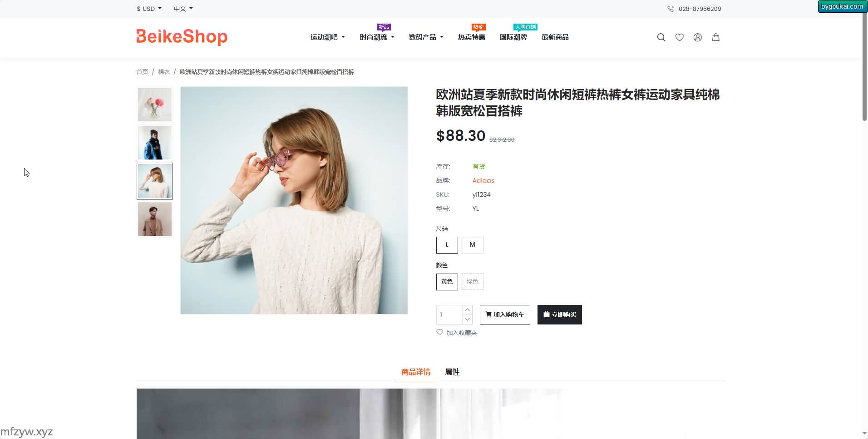The image size is (868, 439).
Task: Open the 热卖特惠 menu item
Action: [471, 37]
